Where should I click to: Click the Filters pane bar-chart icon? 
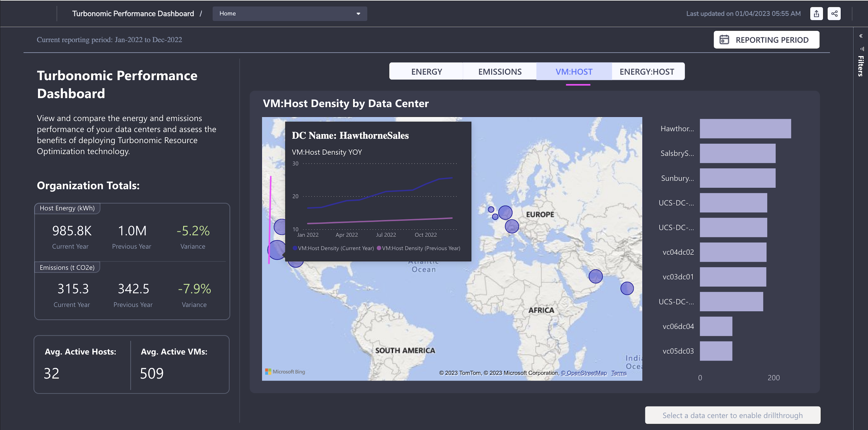pos(862,49)
